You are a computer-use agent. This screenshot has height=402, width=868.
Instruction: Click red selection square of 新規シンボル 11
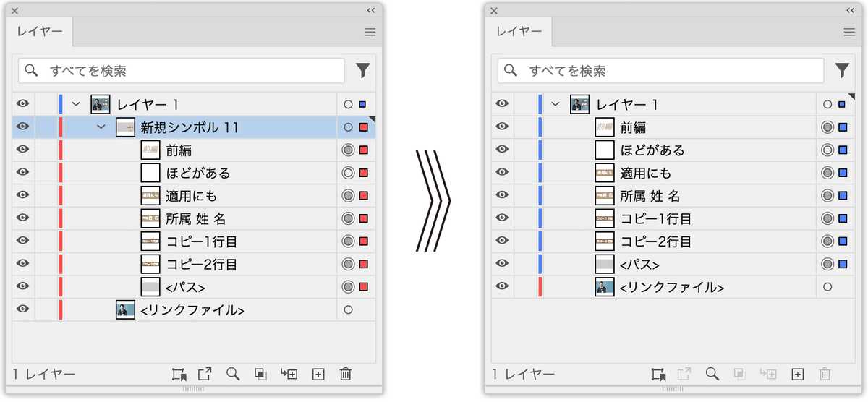coord(364,127)
